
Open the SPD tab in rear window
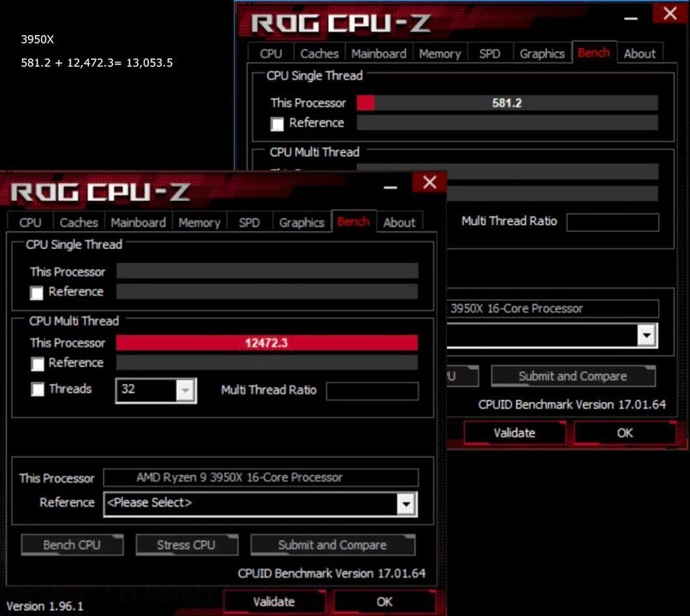point(490,53)
